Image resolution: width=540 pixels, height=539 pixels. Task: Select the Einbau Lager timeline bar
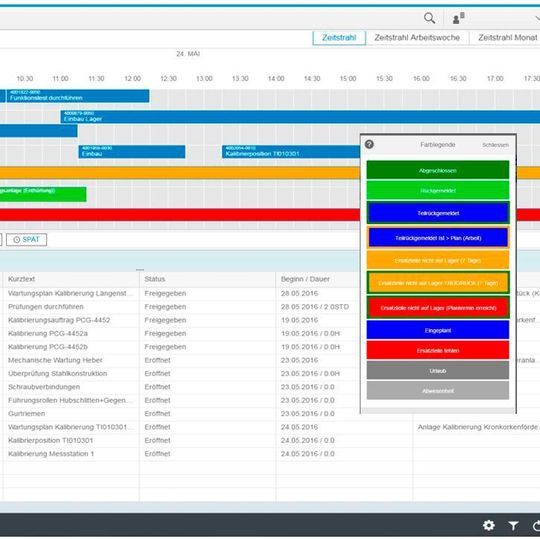point(300,117)
